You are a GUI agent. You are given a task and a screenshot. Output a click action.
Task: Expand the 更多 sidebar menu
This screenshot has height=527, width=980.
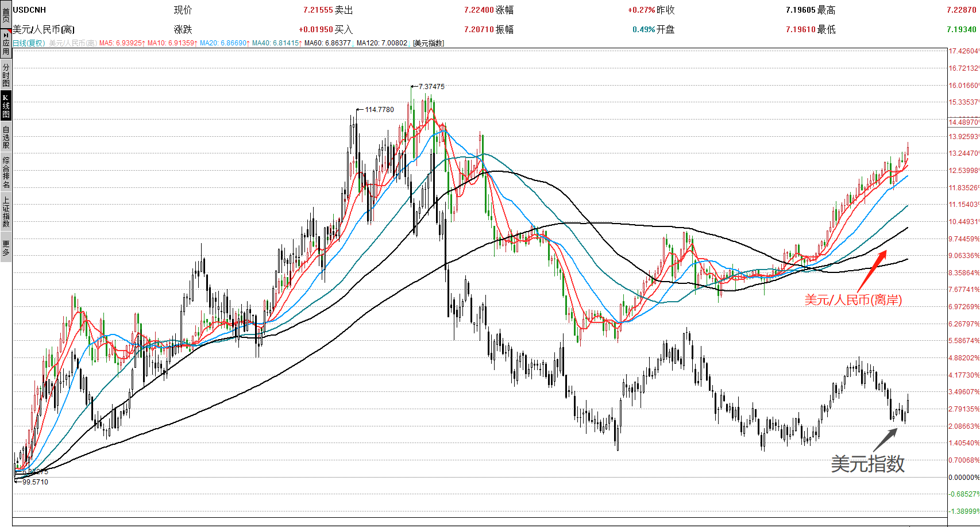click(6, 248)
